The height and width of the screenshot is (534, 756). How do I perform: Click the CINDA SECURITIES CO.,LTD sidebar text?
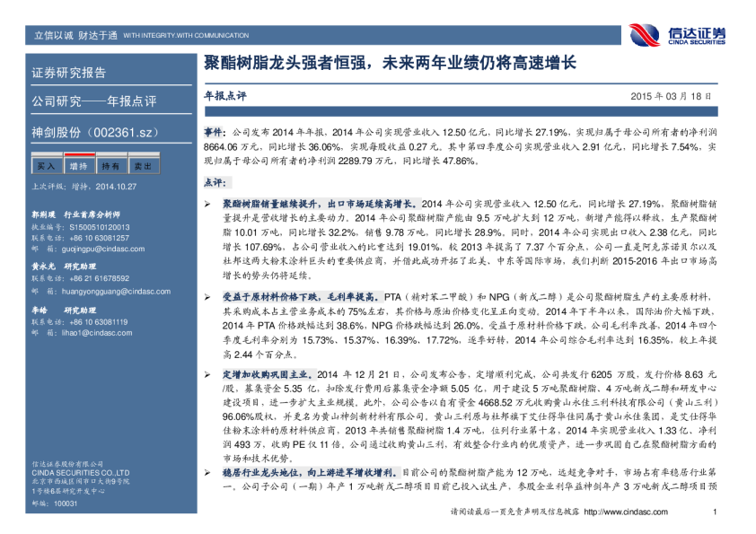(81, 473)
